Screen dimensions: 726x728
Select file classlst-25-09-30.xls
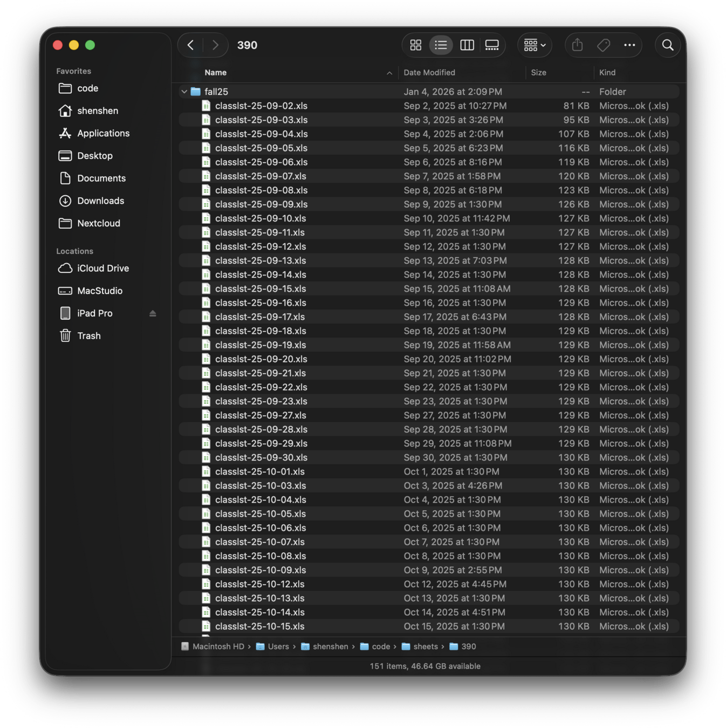[429, 457]
